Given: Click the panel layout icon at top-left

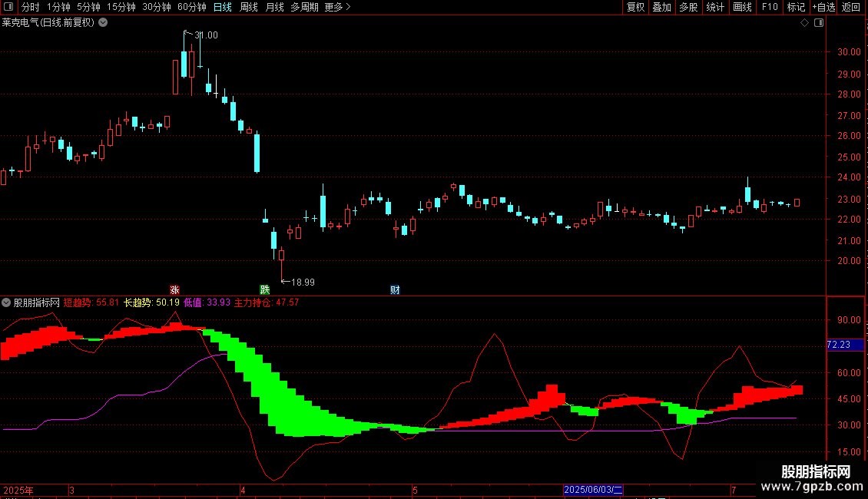Looking at the screenshot, I should click(x=8, y=7).
